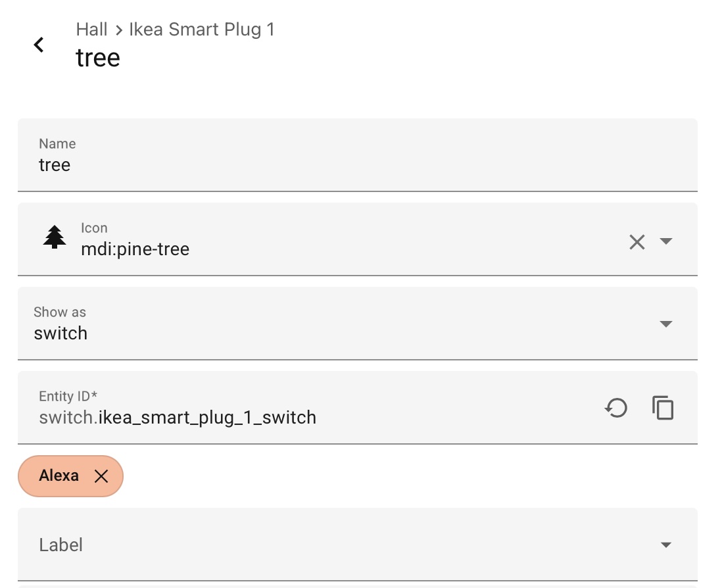
Task: Go back using the left chevron arrow
Action: coord(38,45)
